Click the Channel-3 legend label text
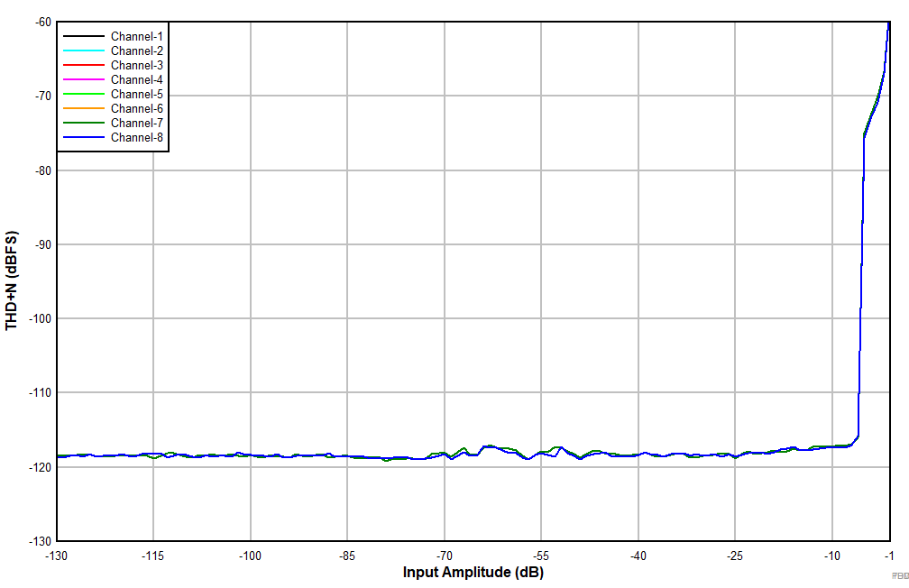Image resolution: width=909 pixels, height=588 pixels. tap(136, 65)
